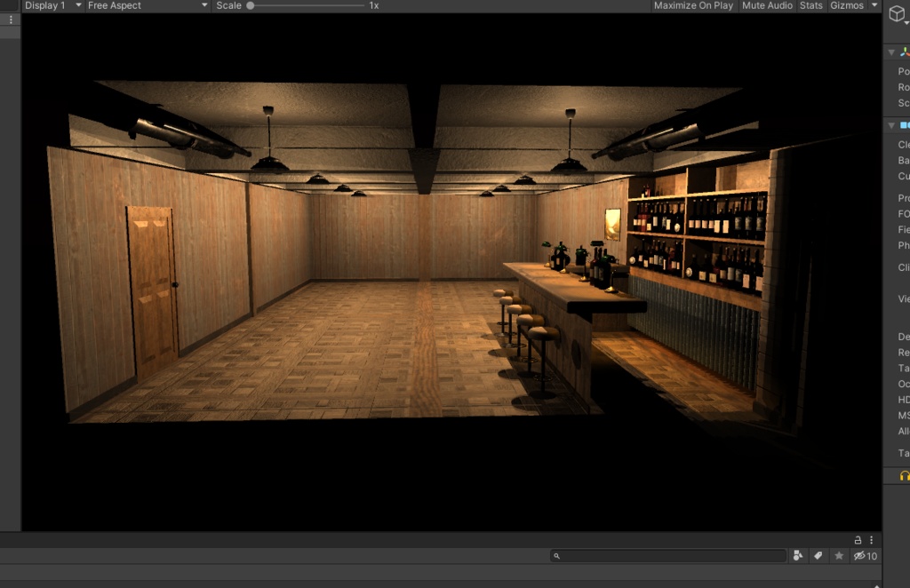The image size is (910, 588).
Task: Open the three-dot kebab menu bottom right
Action: (872, 539)
